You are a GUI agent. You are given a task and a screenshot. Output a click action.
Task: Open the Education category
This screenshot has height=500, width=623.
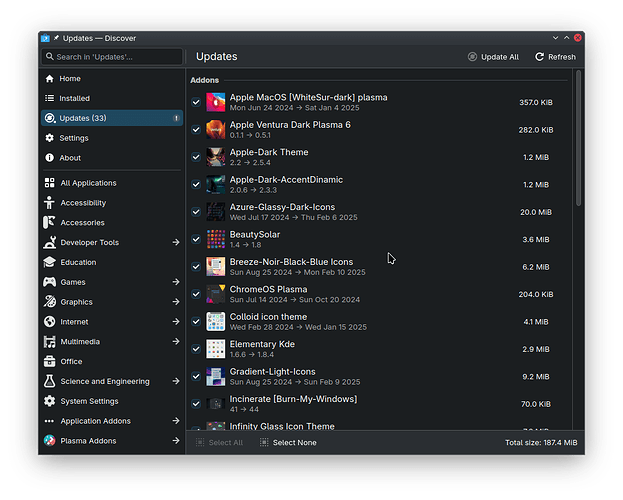112,262
